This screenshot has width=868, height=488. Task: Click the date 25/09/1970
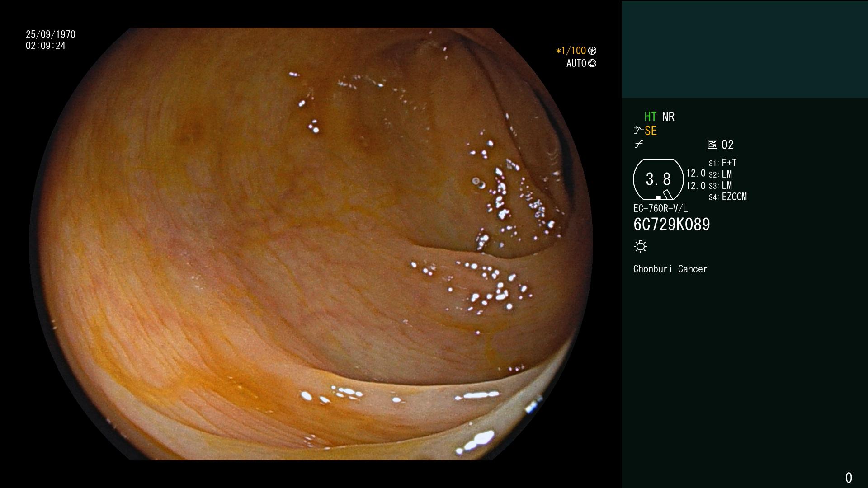point(51,34)
